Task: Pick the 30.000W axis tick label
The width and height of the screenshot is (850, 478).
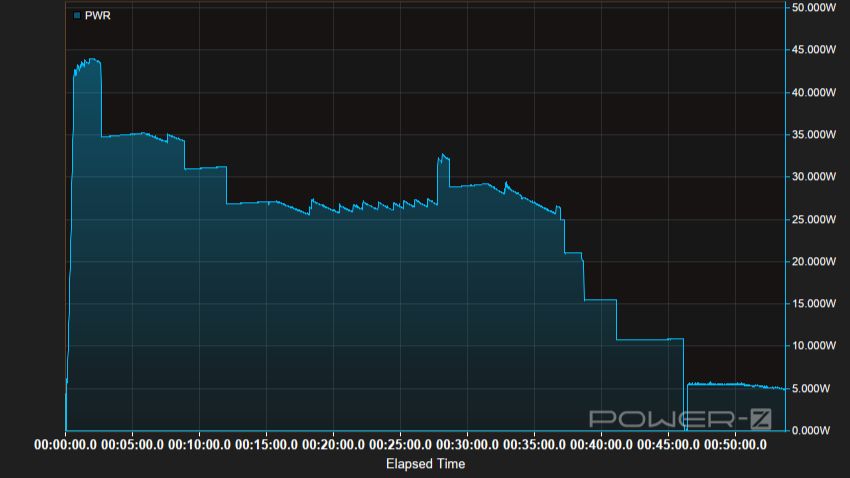Action: [813, 177]
